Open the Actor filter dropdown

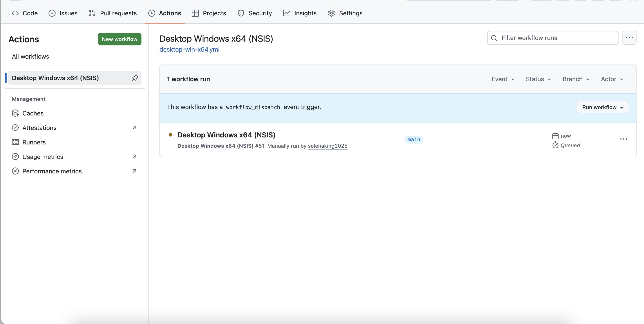point(612,79)
